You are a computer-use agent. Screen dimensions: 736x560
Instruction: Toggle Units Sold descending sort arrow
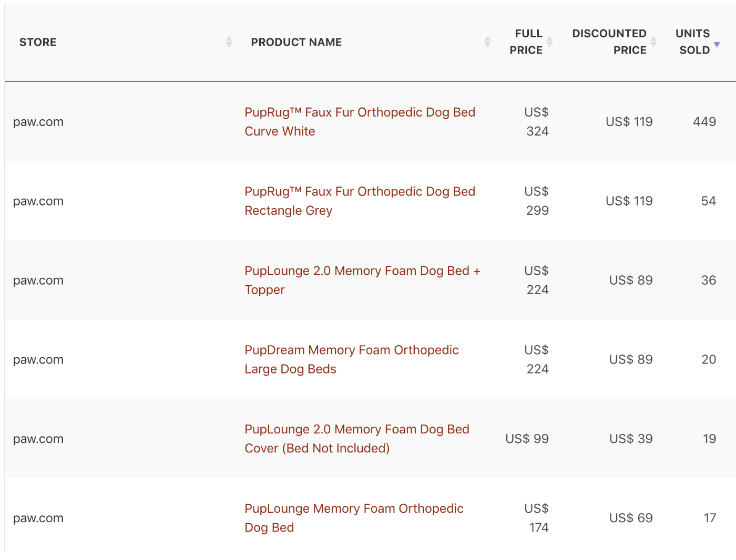pos(717,44)
